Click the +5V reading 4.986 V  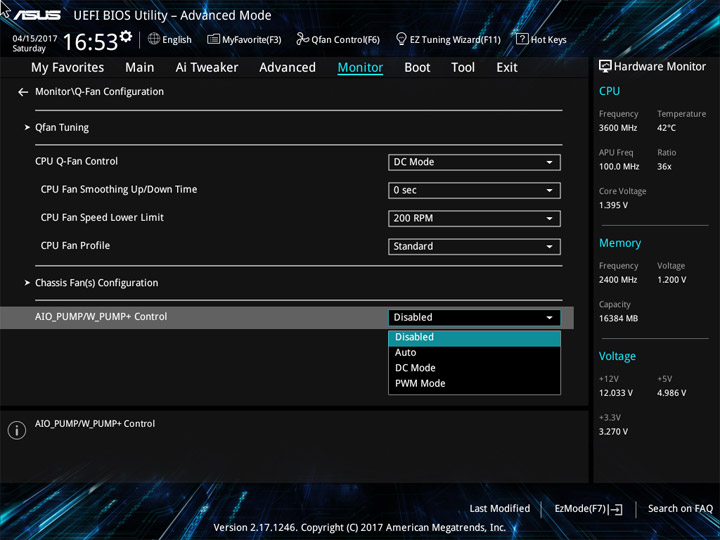click(672, 394)
